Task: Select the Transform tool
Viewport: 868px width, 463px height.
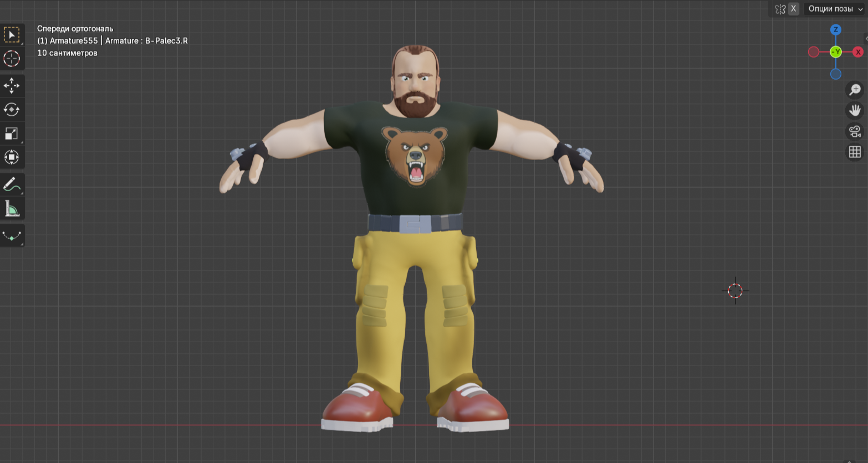Action: 12,157
